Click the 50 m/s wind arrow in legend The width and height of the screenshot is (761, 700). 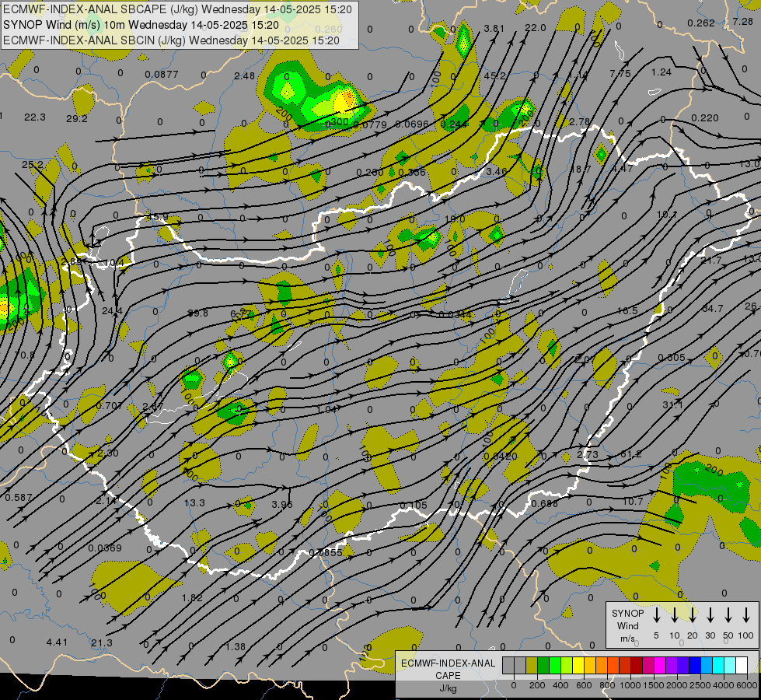click(x=728, y=615)
